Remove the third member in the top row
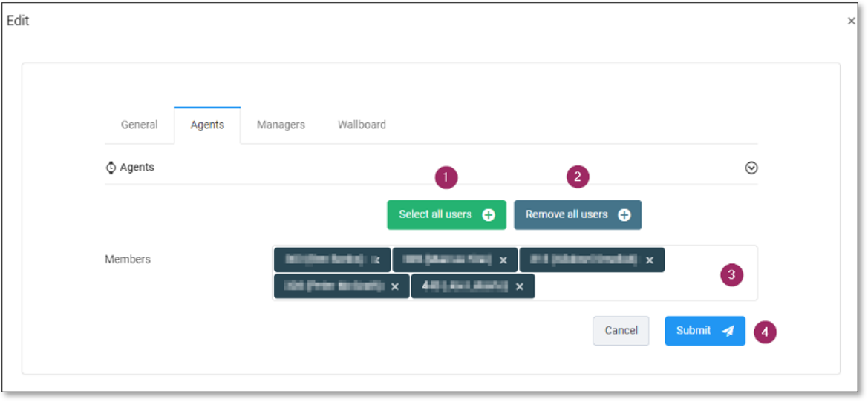Viewport: 868px width, 402px height. pos(650,260)
